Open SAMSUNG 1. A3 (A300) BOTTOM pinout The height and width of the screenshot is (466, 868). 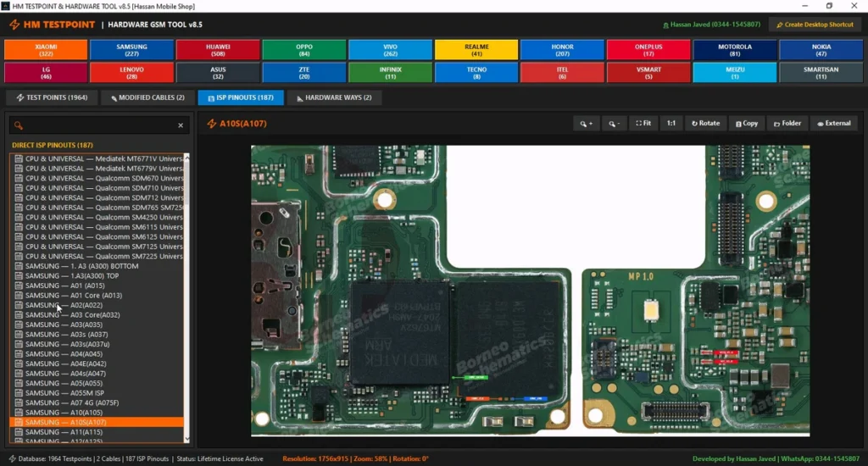click(97, 266)
